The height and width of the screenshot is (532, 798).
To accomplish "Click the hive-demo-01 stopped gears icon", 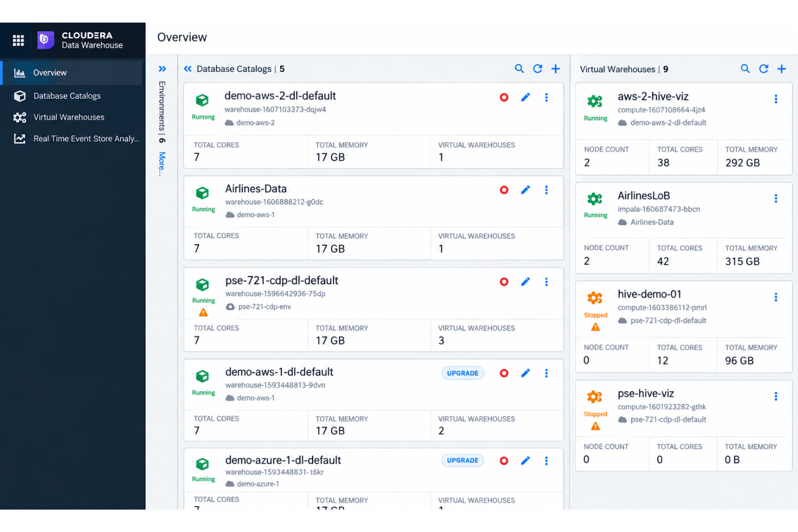I will [595, 298].
